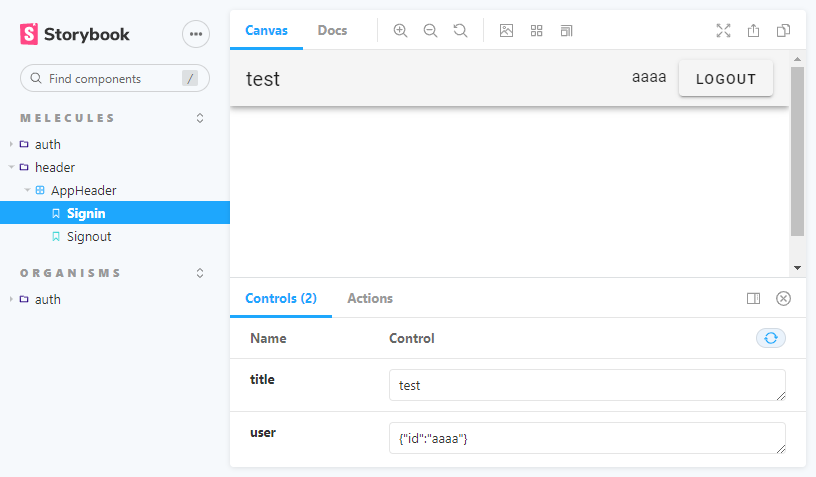
Task: Reset canvas zoom with the reset icon
Action: tap(460, 31)
